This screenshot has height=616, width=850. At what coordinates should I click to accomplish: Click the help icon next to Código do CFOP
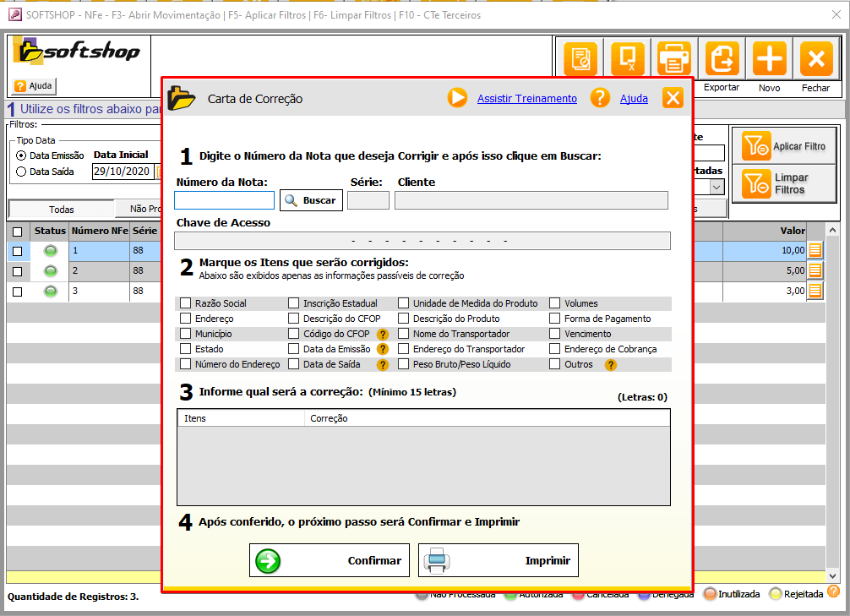(382, 334)
